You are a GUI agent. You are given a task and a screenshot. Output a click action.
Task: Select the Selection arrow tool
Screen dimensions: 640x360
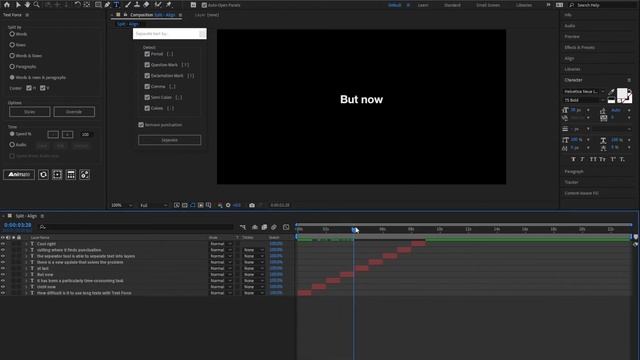coord(18,5)
